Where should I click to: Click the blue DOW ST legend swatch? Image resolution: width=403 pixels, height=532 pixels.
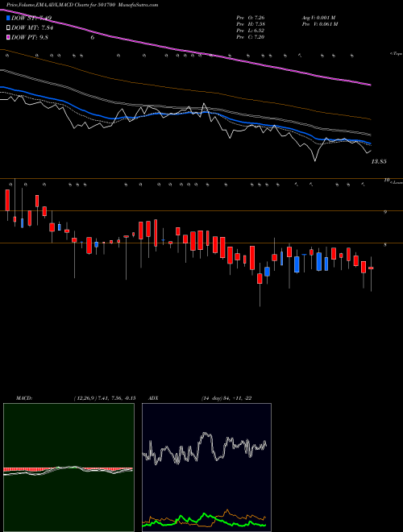9,18
